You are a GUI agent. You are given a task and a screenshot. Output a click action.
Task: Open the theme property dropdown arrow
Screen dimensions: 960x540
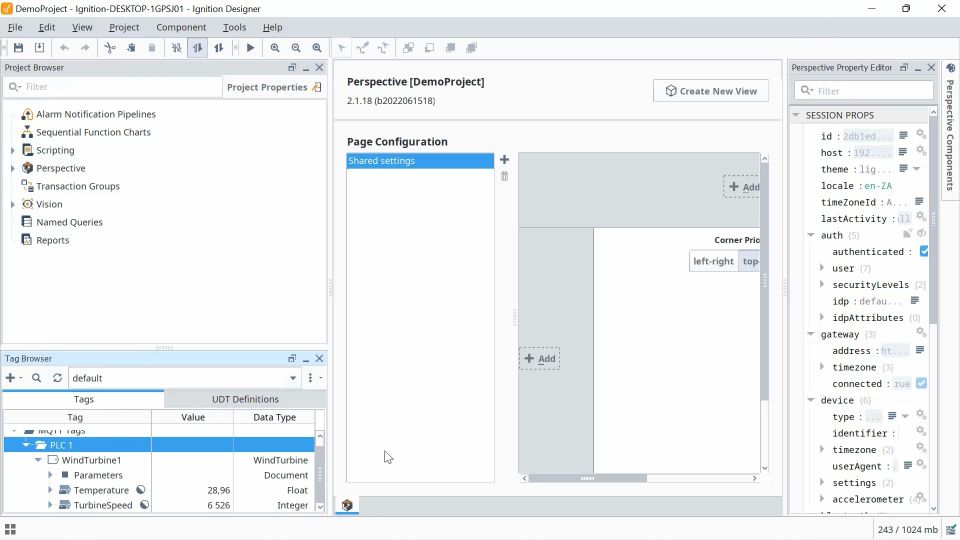coord(917,168)
